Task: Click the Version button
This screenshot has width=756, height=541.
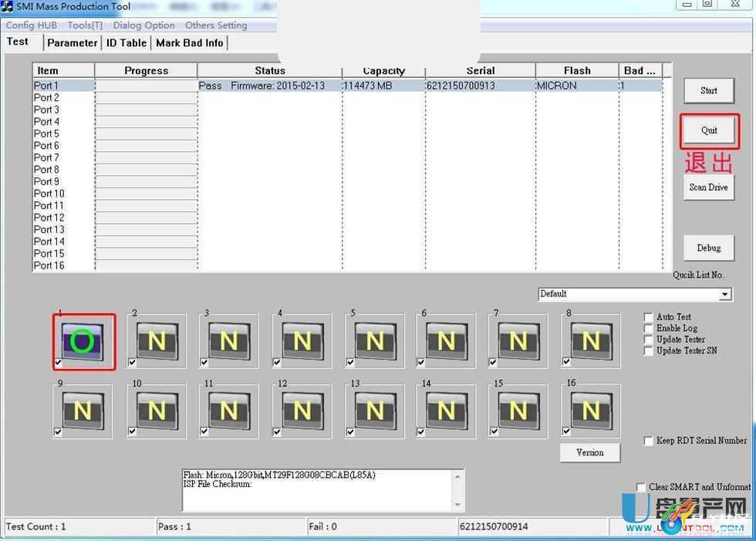Action: pyautogui.click(x=590, y=453)
